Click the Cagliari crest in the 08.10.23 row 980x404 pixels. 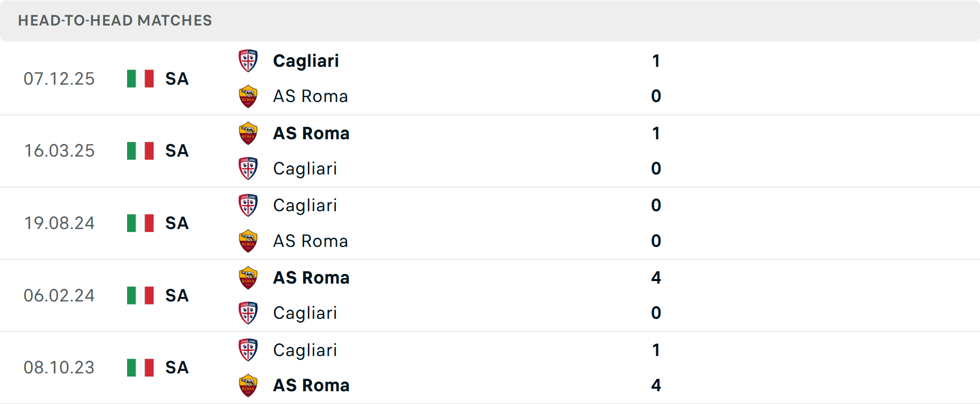click(x=248, y=350)
